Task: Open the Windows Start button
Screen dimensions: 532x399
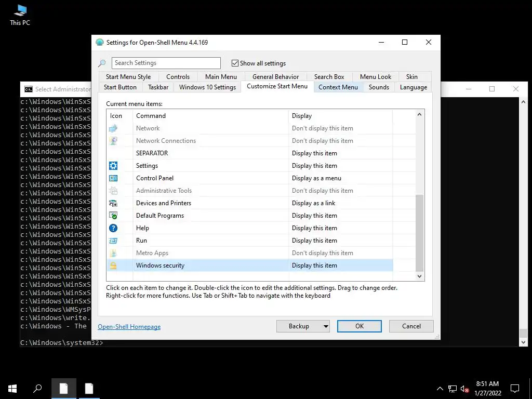Action: [x=12, y=389]
